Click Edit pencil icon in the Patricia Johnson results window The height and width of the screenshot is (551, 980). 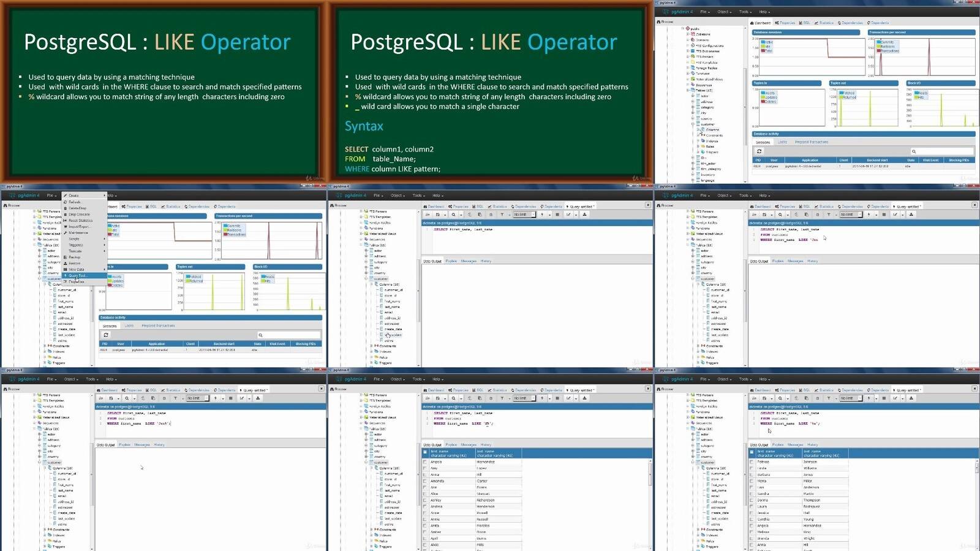coord(895,398)
